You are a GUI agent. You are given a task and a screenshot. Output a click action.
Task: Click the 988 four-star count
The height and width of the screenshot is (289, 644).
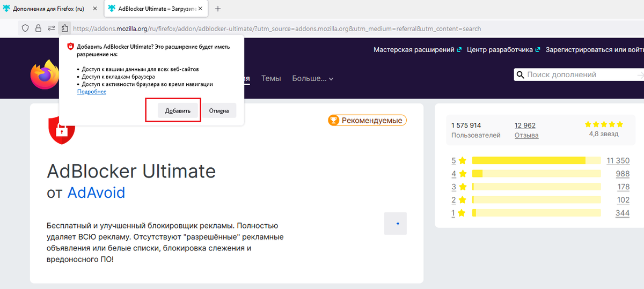coord(623,174)
